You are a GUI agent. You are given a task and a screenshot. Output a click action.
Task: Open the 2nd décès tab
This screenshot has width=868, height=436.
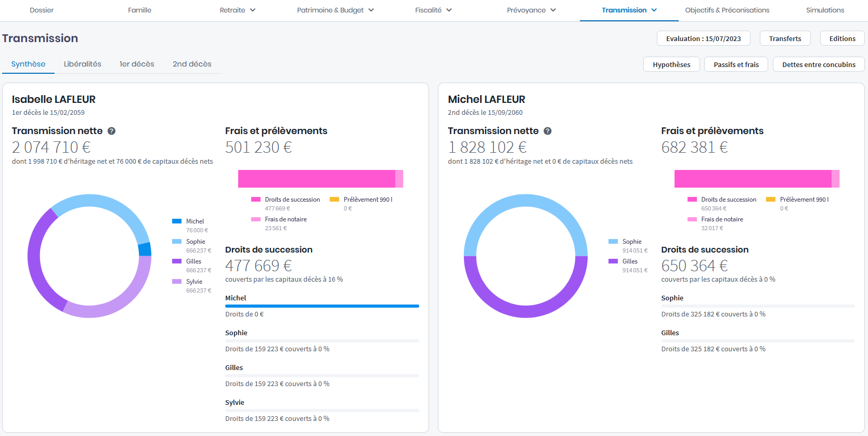tap(192, 64)
